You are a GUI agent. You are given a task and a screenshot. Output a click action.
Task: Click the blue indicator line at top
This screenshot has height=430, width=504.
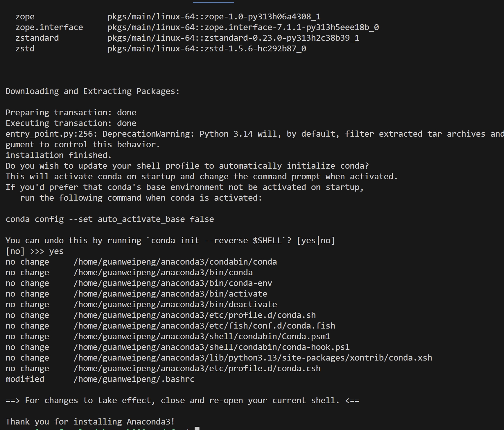(213, 2)
